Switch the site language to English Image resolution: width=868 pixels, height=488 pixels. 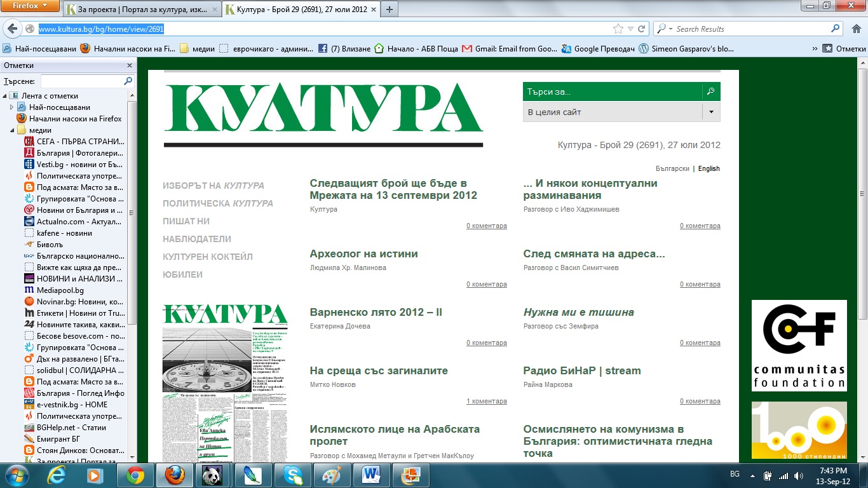pyautogui.click(x=709, y=168)
